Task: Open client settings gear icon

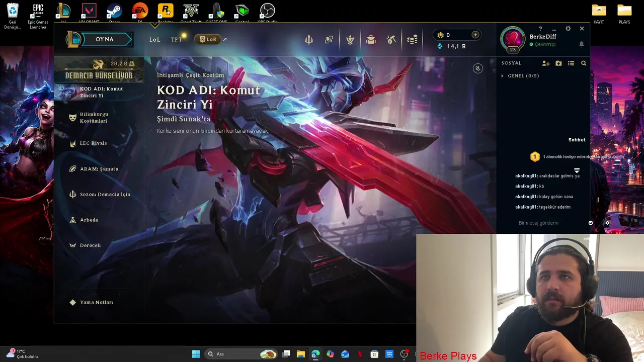Action: click(x=568, y=29)
